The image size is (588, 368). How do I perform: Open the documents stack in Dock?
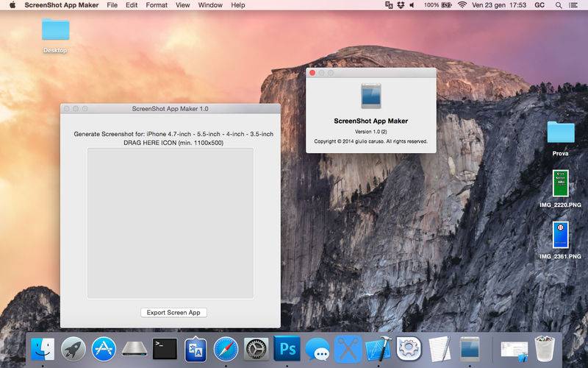[514, 350]
